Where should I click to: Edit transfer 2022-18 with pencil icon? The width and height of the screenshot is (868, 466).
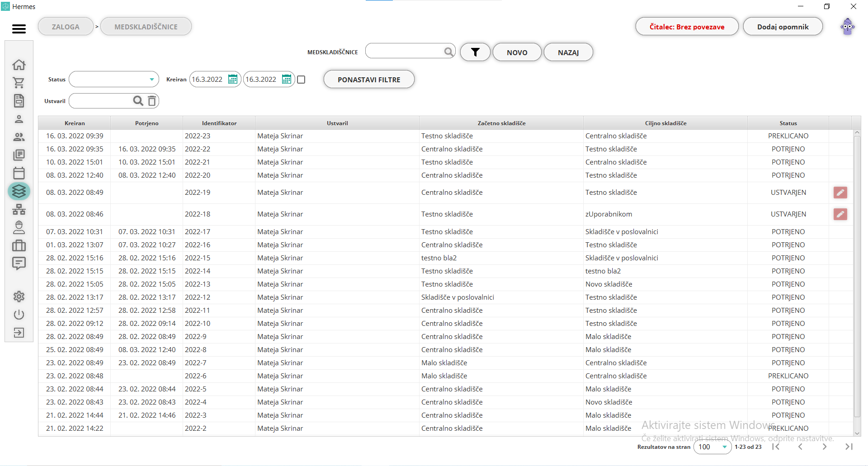[x=840, y=214]
